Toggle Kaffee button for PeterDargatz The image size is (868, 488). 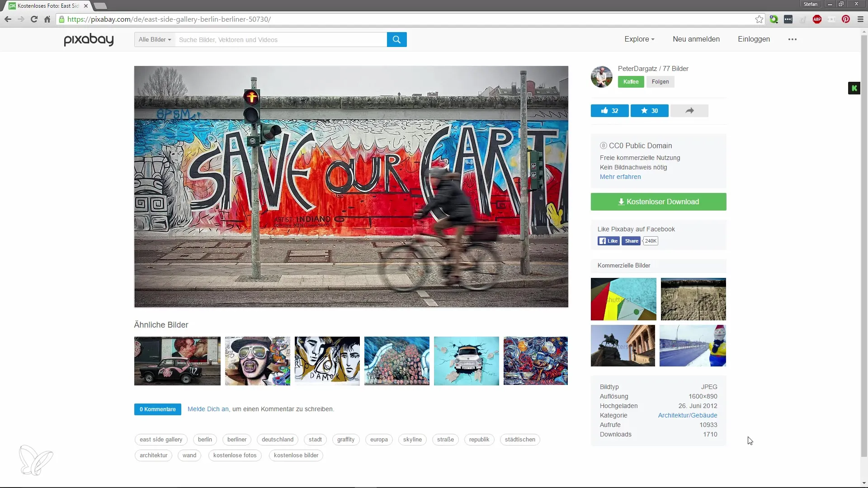(631, 82)
